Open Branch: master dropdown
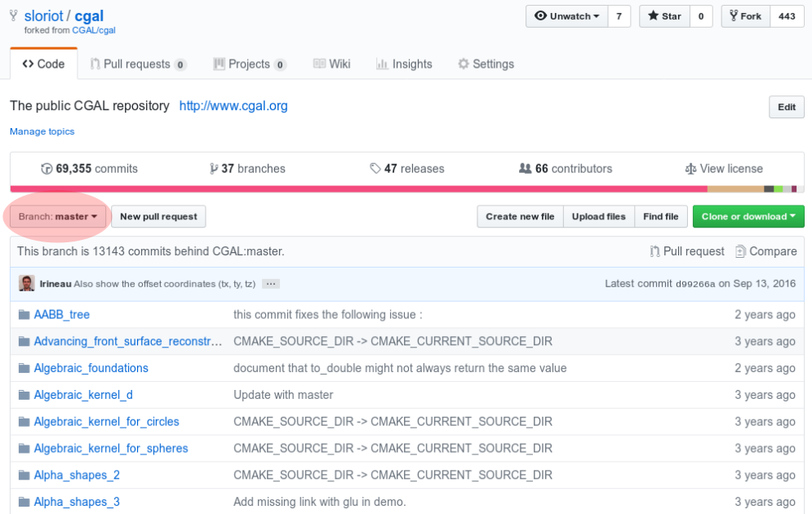This screenshot has width=812, height=514. pyautogui.click(x=57, y=216)
